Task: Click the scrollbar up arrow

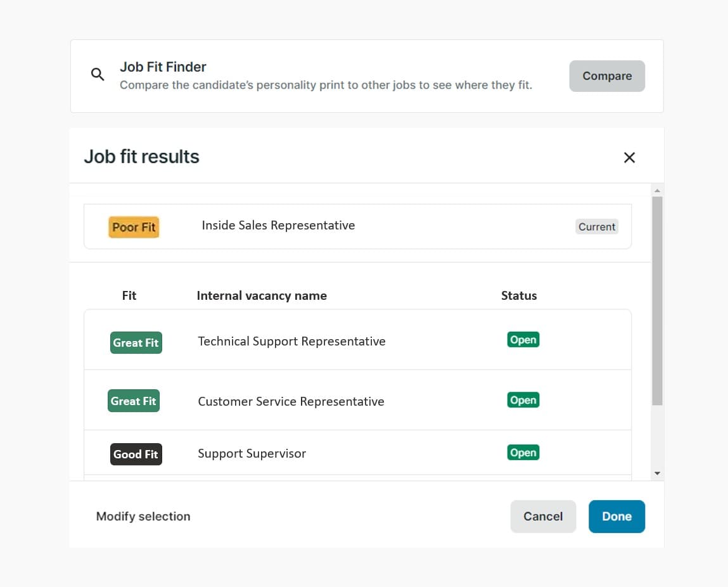Action: point(657,191)
